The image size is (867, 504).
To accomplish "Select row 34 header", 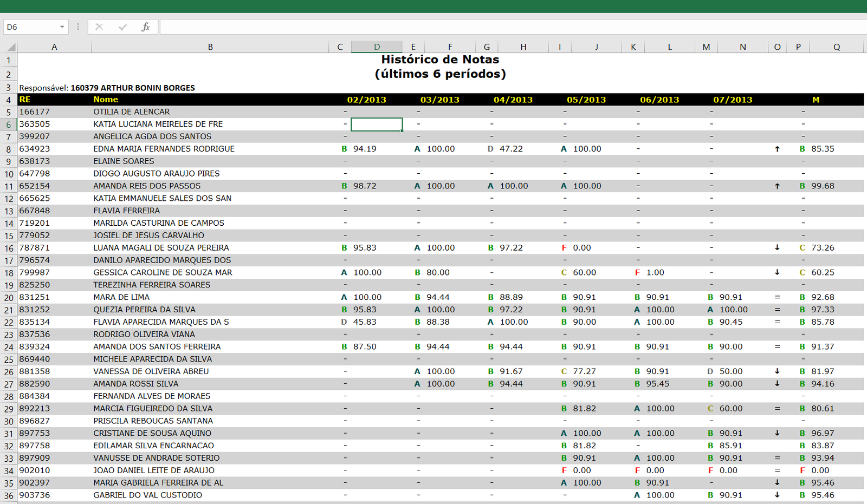I will coord(9,470).
